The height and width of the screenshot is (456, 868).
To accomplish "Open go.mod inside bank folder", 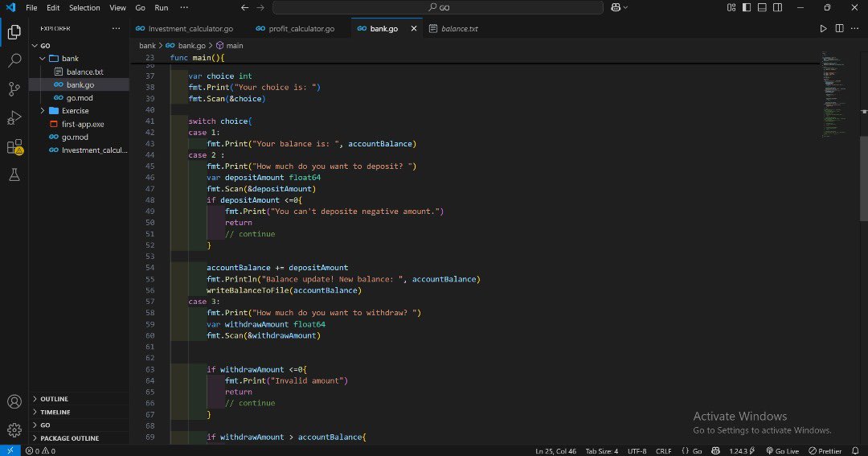I will (79, 97).
